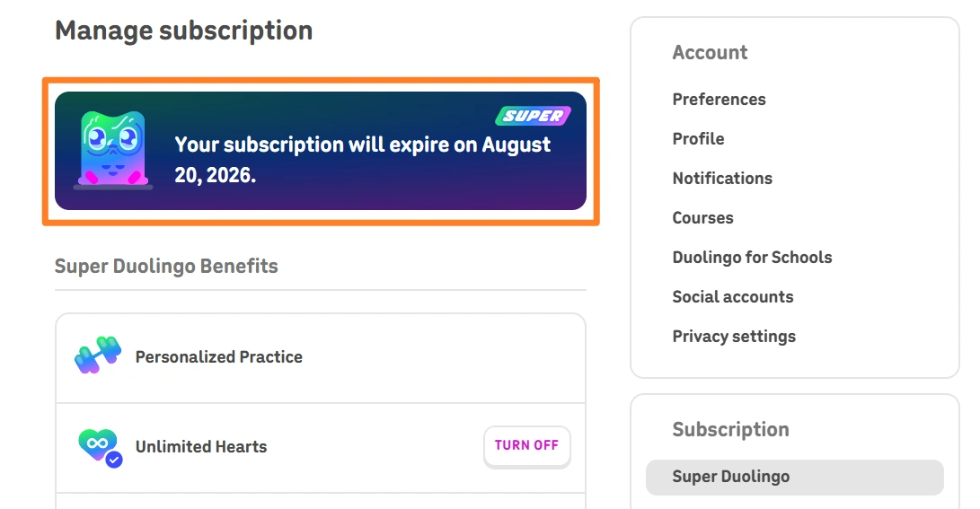This screenshot has width=980, height=509.
Task: Open Notifications settings
Action: tap(722, 179)
